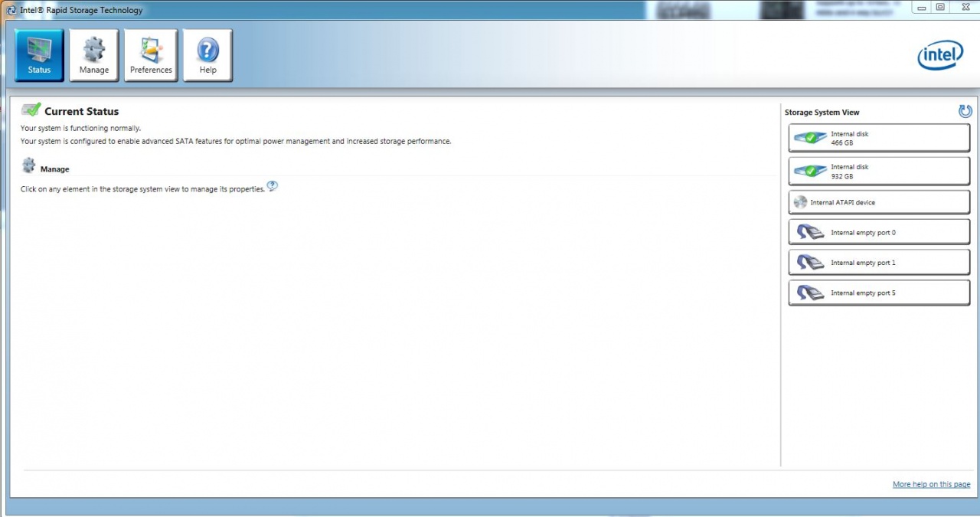Click the disk icon on the 932 GB entry
Viewport: 980px width, 517px height.
(x=810, y=171)
